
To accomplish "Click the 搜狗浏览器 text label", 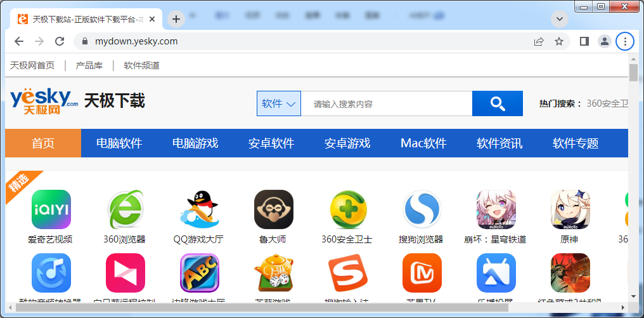I will point(421,239).
